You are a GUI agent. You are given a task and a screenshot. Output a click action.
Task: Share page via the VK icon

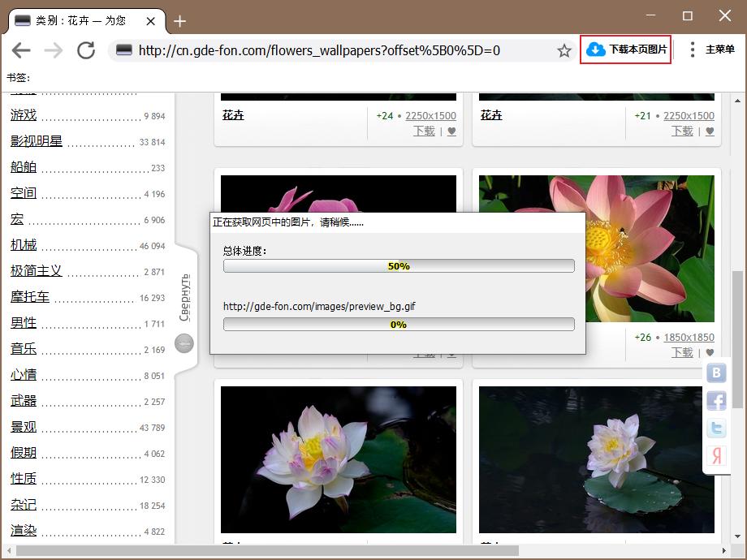click(x=715, y=373)
